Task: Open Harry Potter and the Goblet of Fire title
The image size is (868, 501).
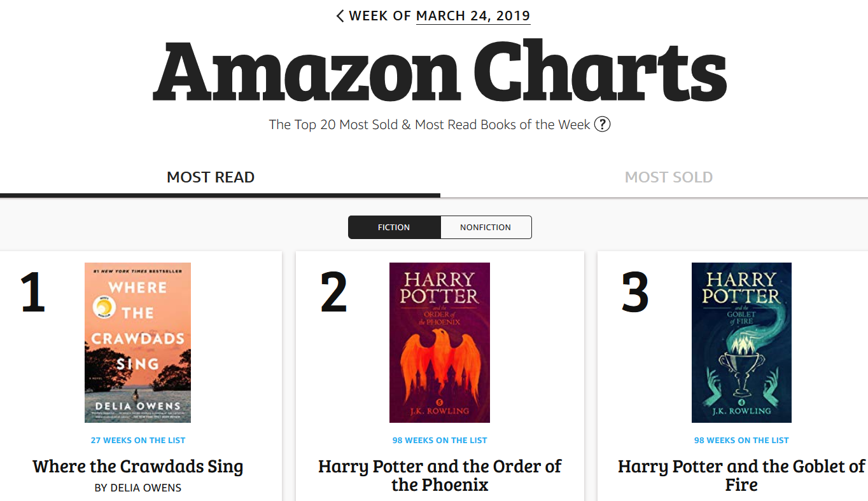Action: [741, 476]
